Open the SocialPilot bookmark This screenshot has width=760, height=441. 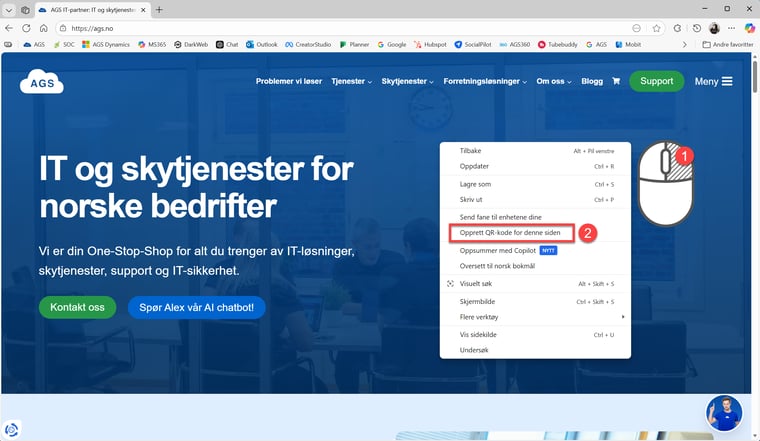pyautogui.click(x=473, y=44)
